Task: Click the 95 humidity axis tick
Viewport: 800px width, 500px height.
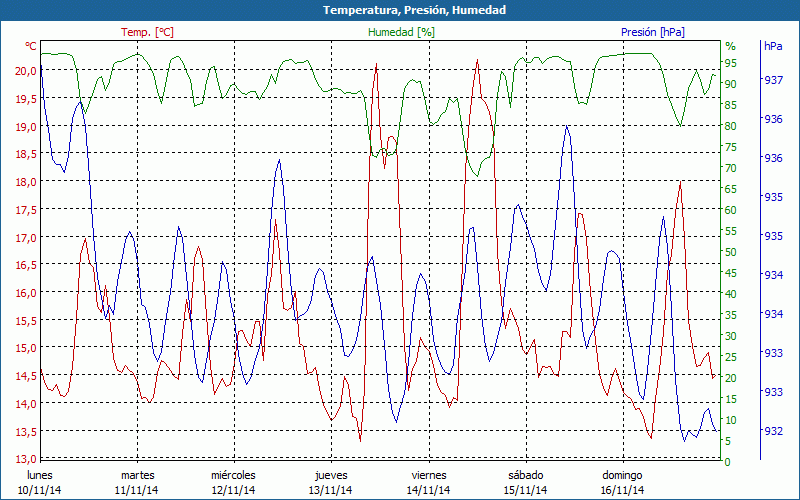Action: pyautogui.click(x=730, y=63)
